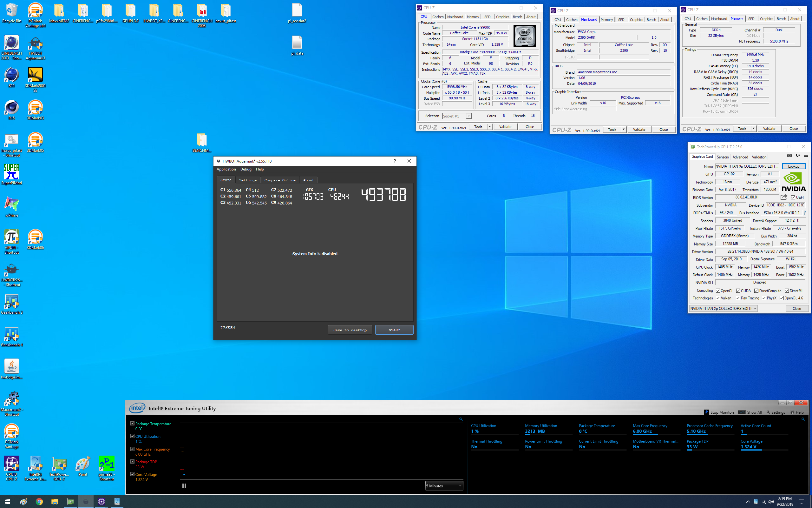Screen dimensions: 812x508
Task: Uncheck Package Temperature in XTU graph
Action: coord(132,423)
